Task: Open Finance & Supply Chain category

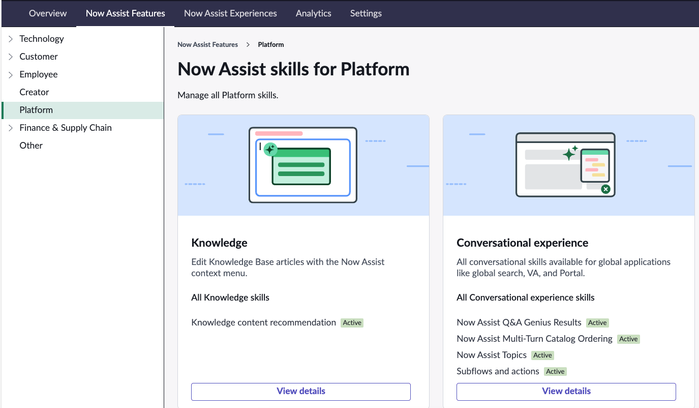Action: tap(66, 128)
